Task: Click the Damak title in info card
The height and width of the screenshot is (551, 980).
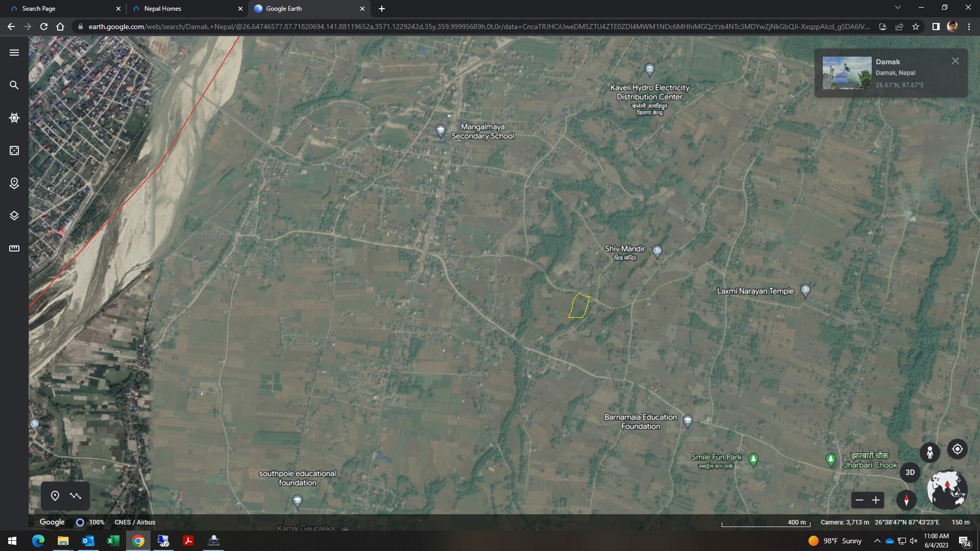Action: tap(888, 62)
